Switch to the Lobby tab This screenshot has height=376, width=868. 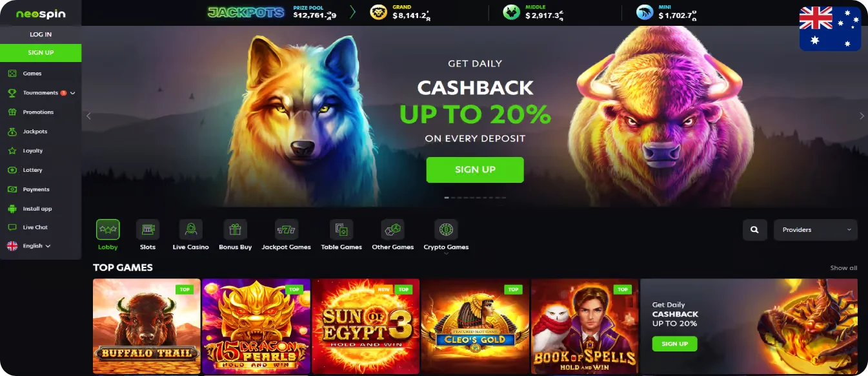[x=108, y=235]
